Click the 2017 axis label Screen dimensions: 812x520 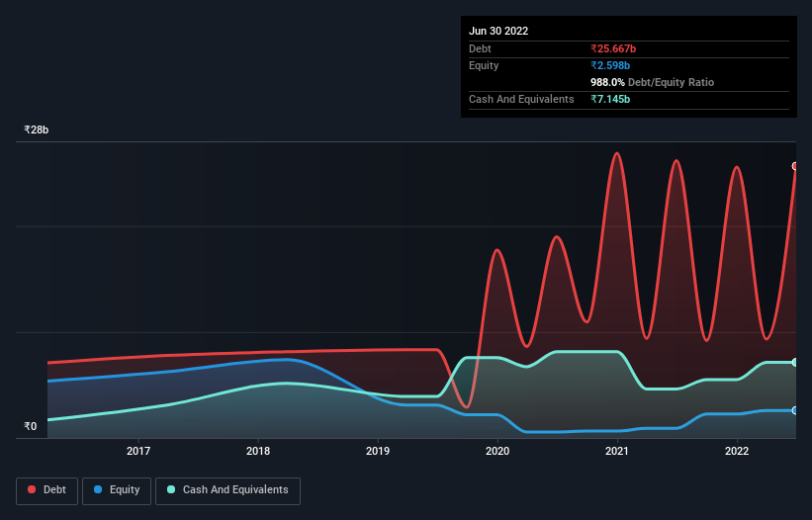138,451
